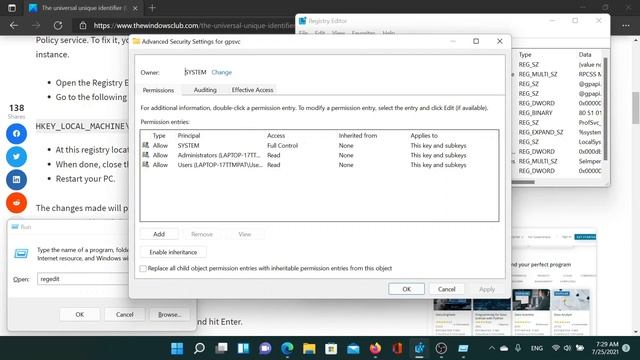Viewport: 640px width, 360px height.
Task: Share the article on Twitter
Action: [x=16, y=157]
